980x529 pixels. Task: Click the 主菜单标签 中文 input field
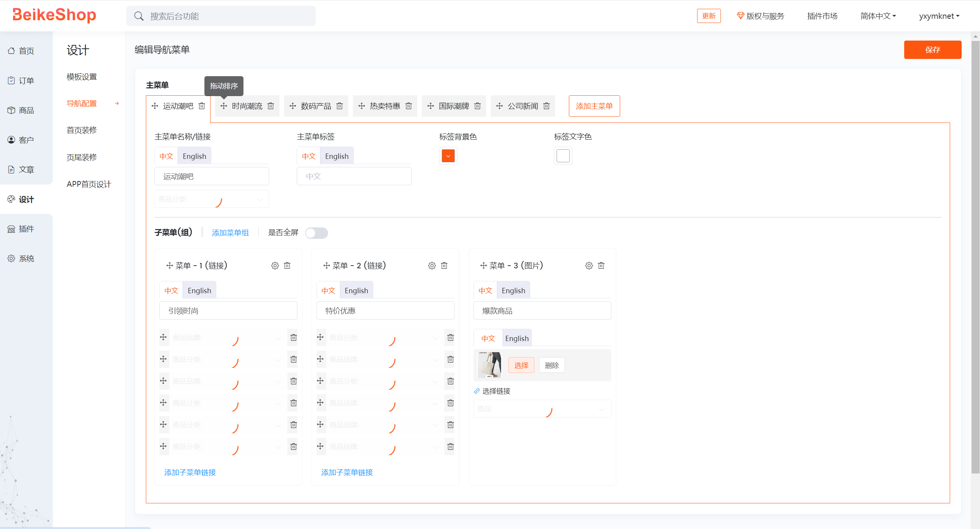click(x=354, y=176)
